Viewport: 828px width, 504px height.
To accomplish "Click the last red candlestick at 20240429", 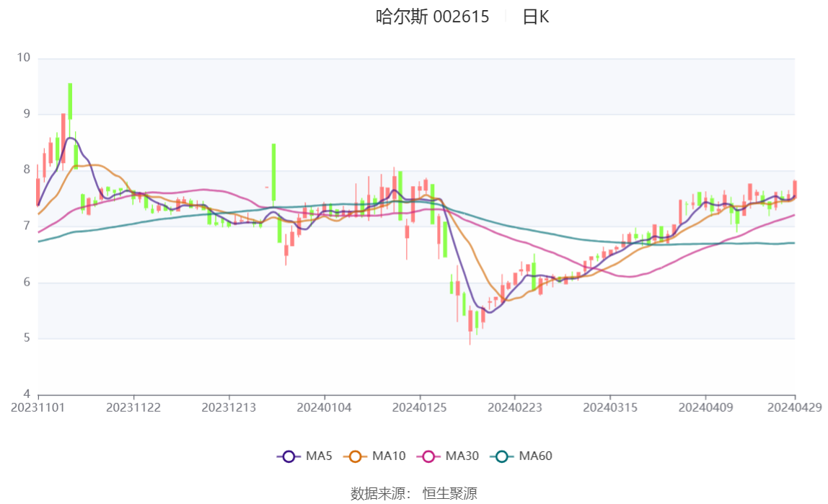I will (x=794, y=189).
